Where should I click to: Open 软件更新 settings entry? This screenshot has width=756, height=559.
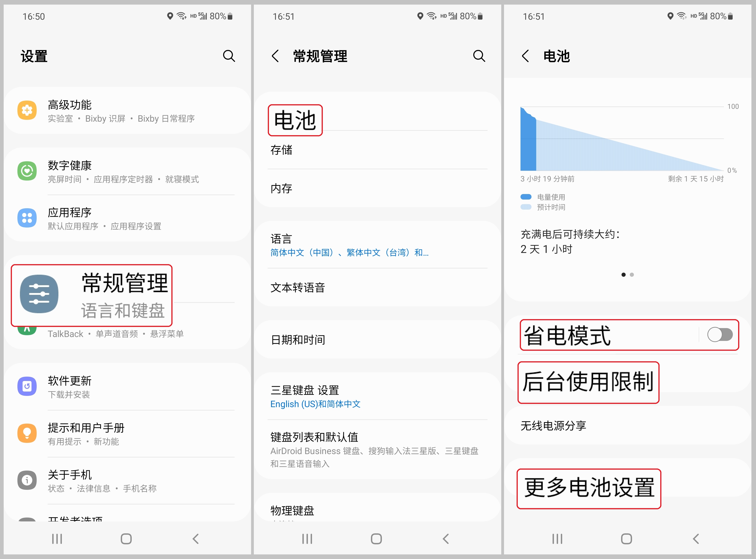tap(128, 386)
